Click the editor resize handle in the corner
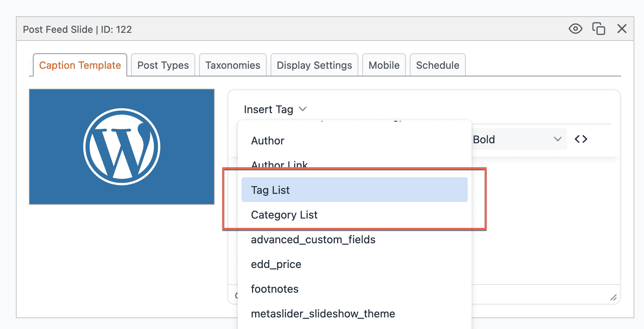 click(x=613, y=297)
